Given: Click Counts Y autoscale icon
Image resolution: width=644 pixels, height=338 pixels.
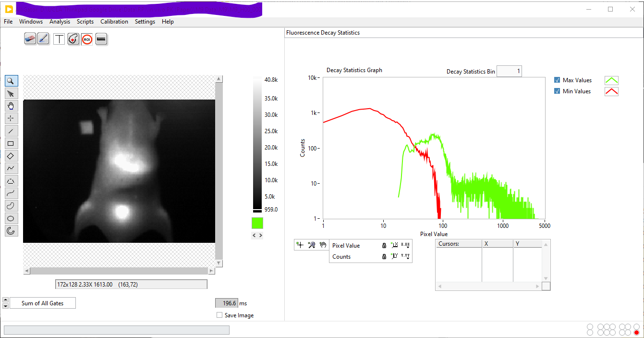Looking at the screenshot, I should coord(395,257).
